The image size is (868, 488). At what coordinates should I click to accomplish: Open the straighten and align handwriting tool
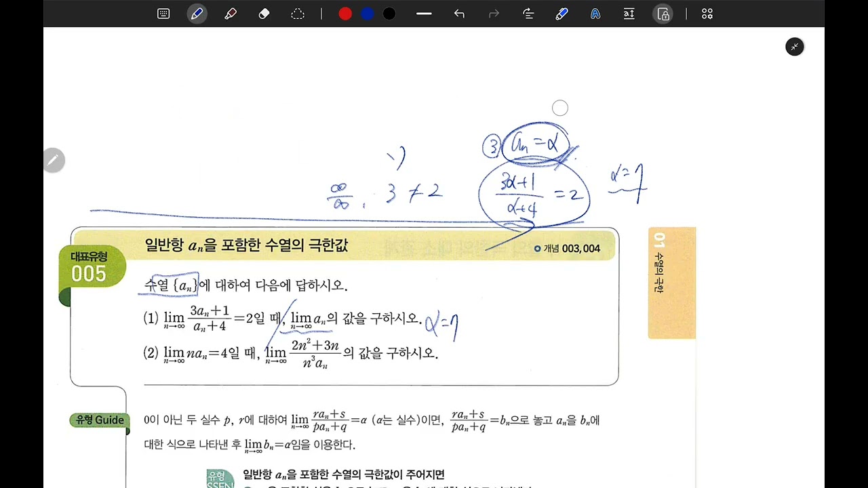528,14
